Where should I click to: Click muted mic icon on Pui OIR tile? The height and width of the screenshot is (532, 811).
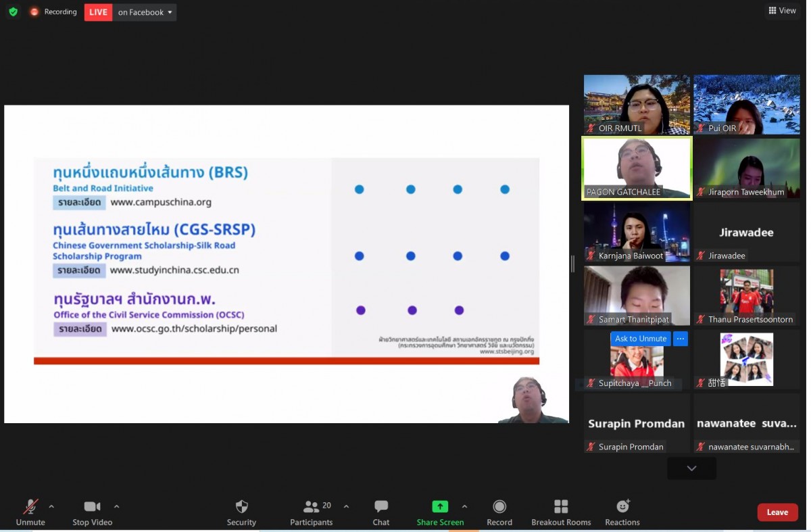click(x=701, y=128)
